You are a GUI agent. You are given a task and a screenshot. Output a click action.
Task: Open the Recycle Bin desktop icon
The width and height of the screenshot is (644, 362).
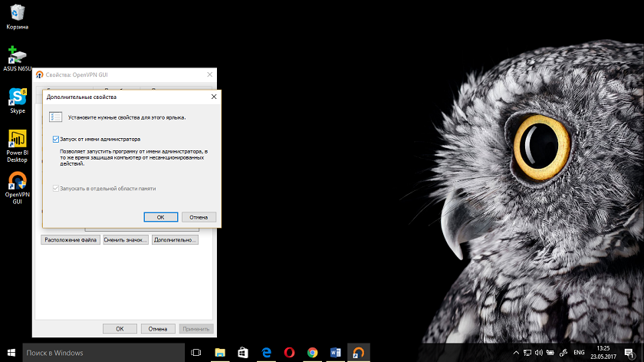[x=17, y=17]
